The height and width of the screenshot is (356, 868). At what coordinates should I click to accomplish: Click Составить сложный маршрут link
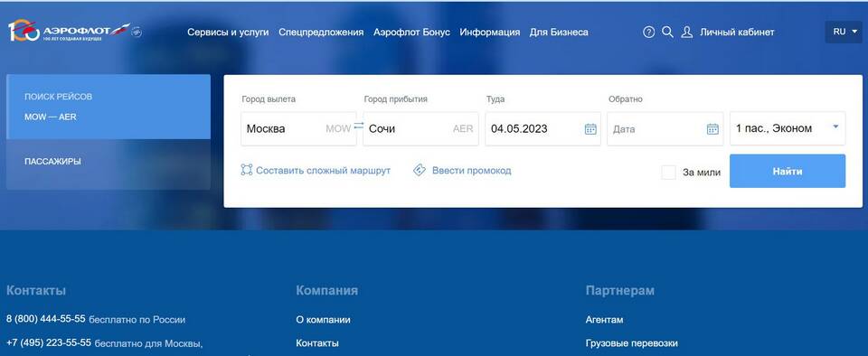pyautogui.click(x=324, y=170)
